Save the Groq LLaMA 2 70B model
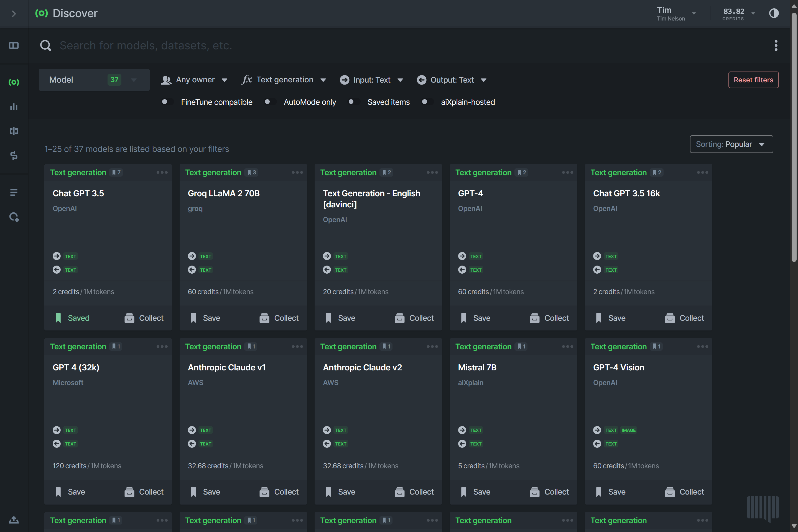 click(205, 318)
